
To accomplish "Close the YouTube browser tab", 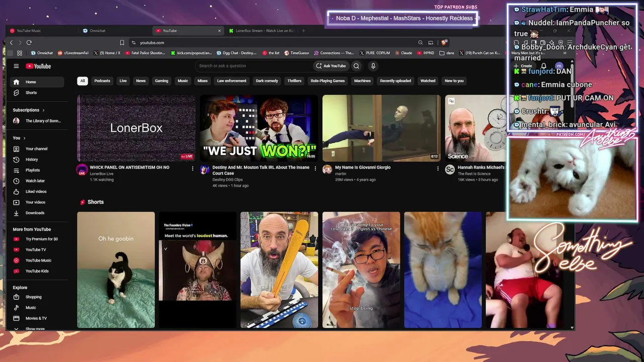I will [x=219, y=31].
